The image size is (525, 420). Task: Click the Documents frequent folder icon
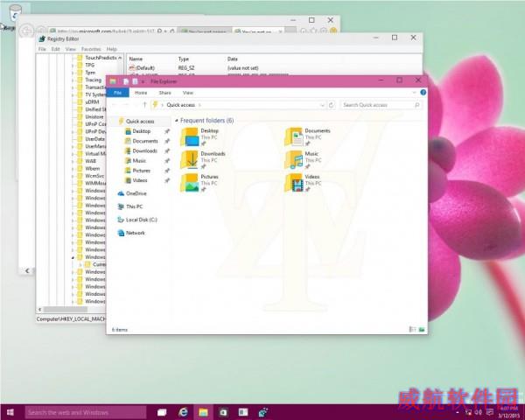294,137
